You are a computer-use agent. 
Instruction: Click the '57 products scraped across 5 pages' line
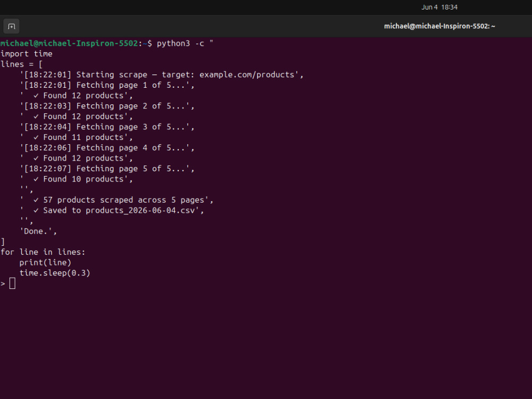coord(117,200)
